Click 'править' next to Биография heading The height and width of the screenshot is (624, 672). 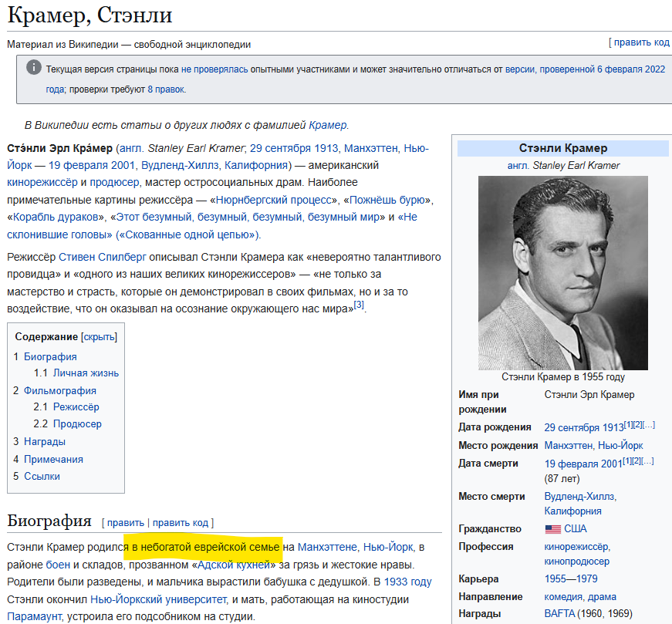pyautogui.click(x=126, y=523)
